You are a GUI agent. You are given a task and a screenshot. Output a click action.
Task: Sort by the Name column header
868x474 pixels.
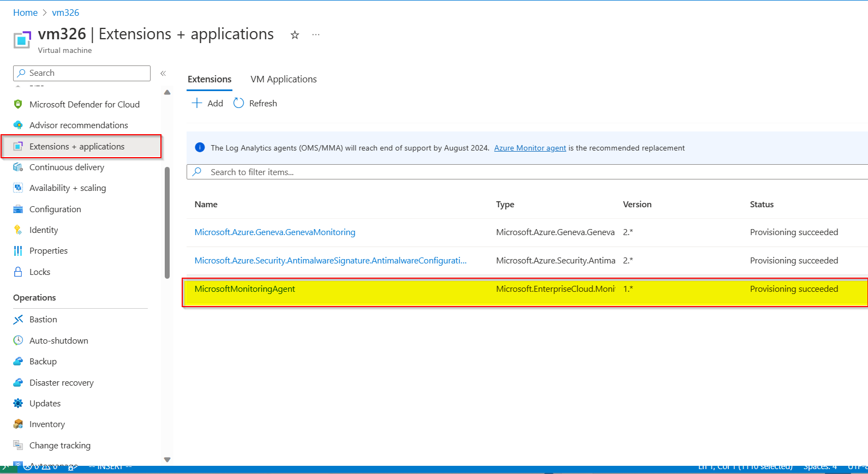[x=206, y=204]
